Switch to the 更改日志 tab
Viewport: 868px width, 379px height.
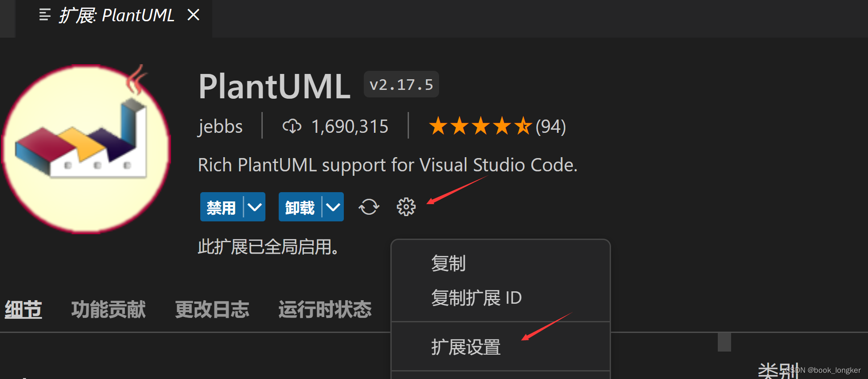(x=212, y=309)
